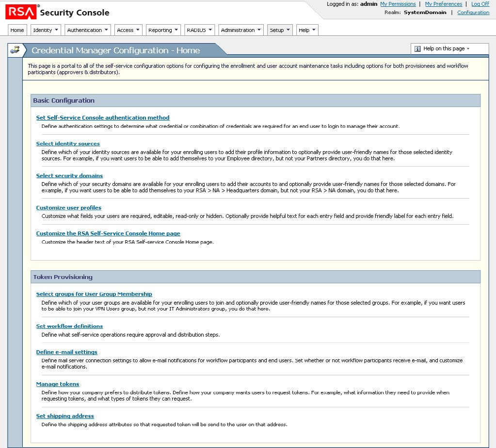Expand the Identity menu

[x=46, y=30]
